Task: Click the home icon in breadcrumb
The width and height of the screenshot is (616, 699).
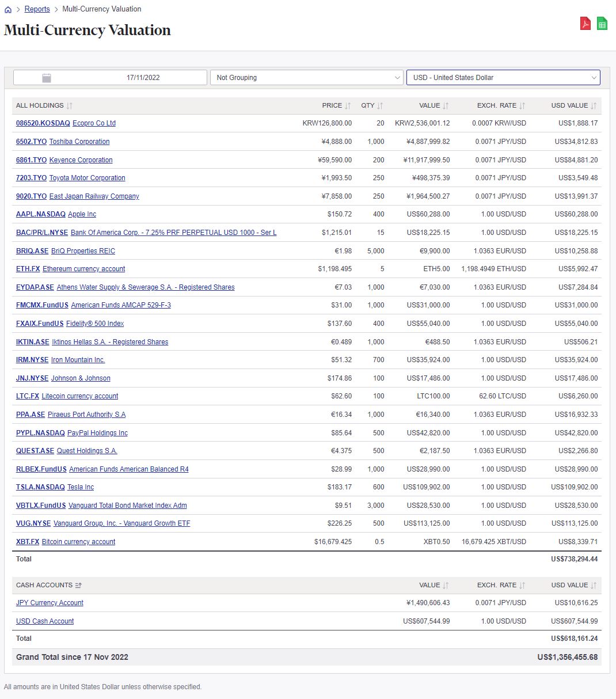Action: point(8,10)
